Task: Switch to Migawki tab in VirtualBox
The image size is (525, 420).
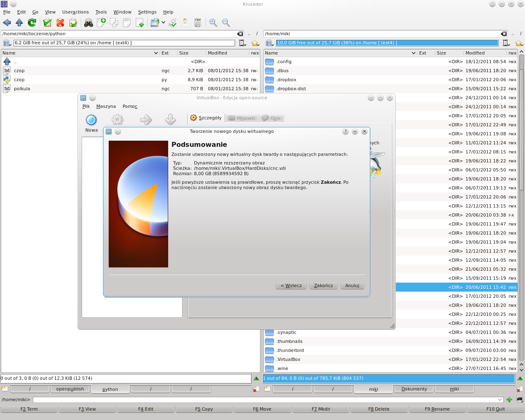Action: pos(242,118)
